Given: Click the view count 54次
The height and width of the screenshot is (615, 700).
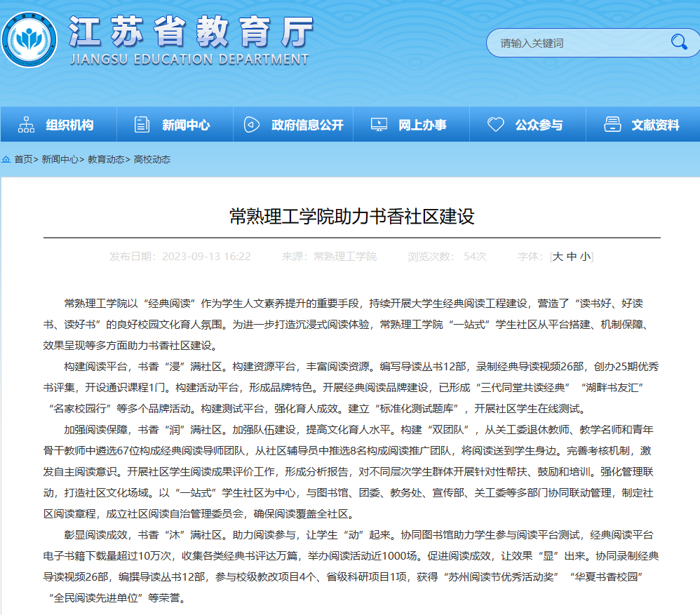Looking at the screenshot, I should [x=475, y=257].
